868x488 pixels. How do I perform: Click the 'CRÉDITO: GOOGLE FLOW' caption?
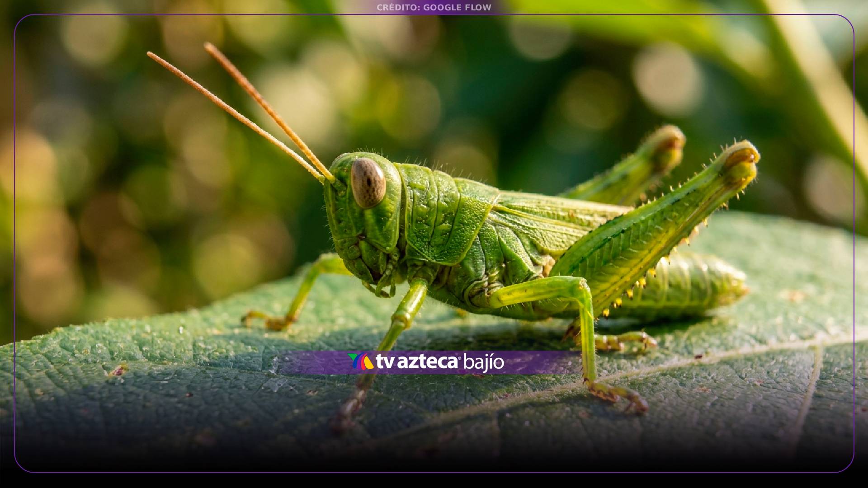tap(434, 8)
